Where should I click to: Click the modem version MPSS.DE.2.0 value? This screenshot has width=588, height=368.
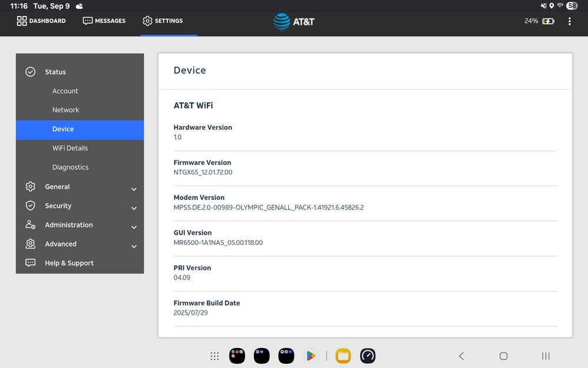tap(269, 207)
